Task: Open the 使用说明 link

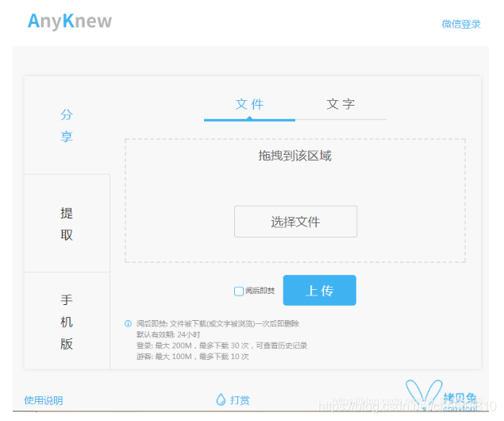Action: click(44, 400)
